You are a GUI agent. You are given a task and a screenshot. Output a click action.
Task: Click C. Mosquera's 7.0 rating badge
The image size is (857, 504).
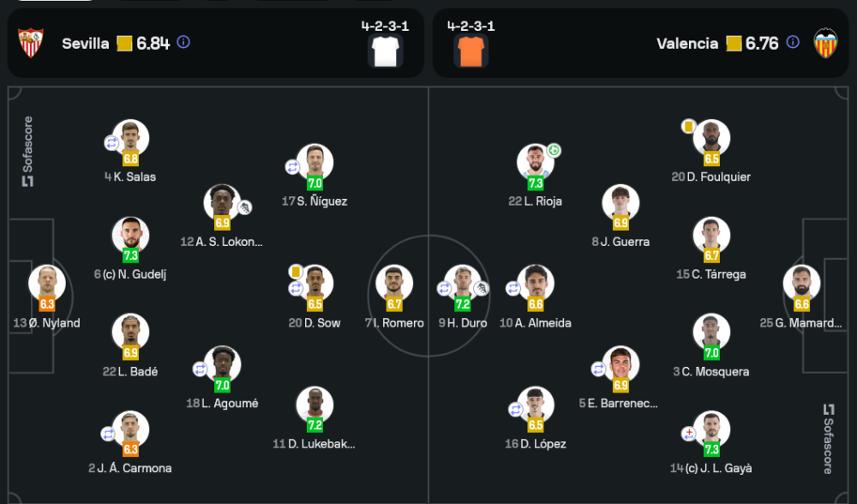[x=711, y=352]
